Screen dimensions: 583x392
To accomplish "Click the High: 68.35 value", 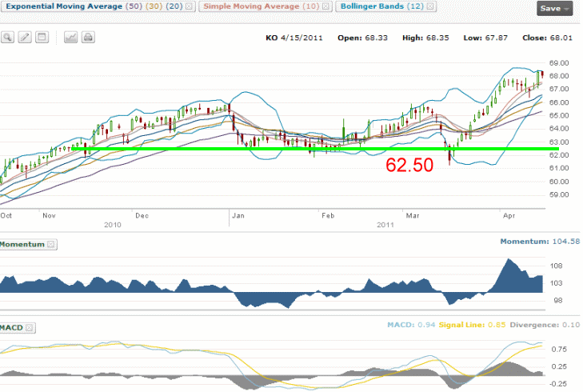I will (x=425, y=38).
